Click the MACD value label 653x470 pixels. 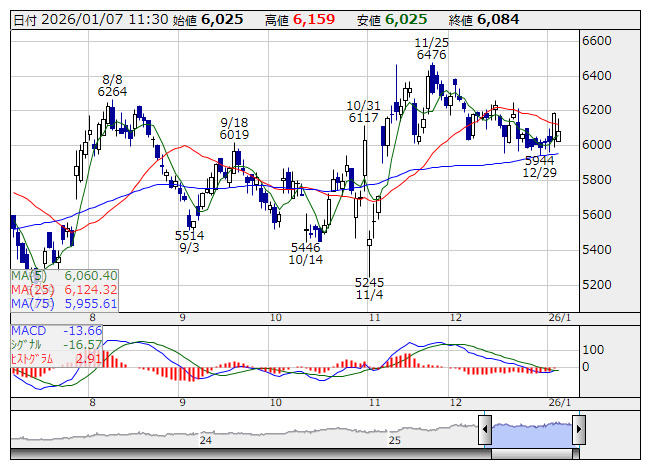[57, 330]
